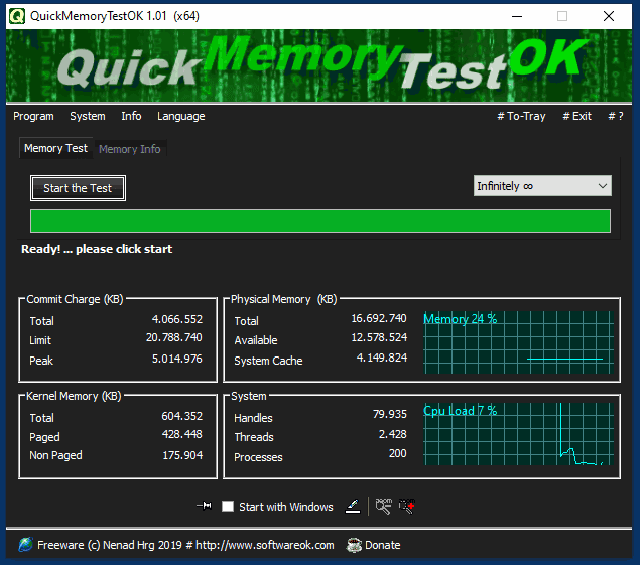Screen dimensions: 640x565
Task: Click the # To-Tray option
Action: click(521, 116)
